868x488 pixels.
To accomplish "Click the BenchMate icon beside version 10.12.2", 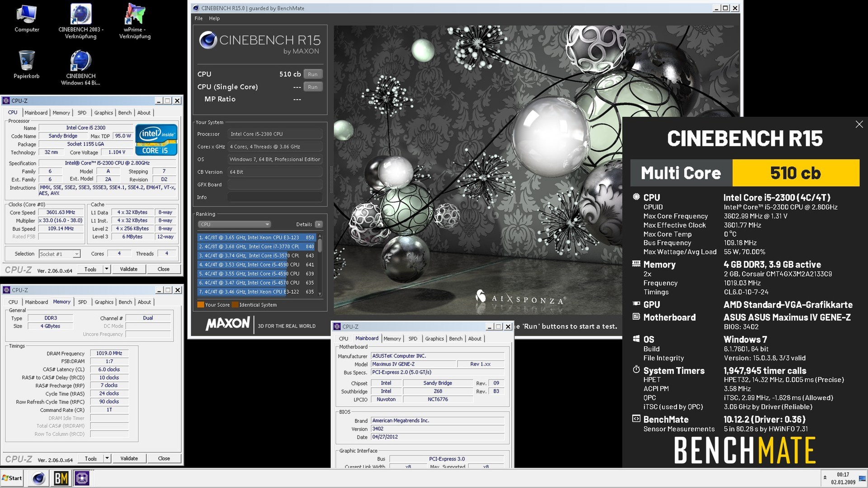I will pos(636,419).
